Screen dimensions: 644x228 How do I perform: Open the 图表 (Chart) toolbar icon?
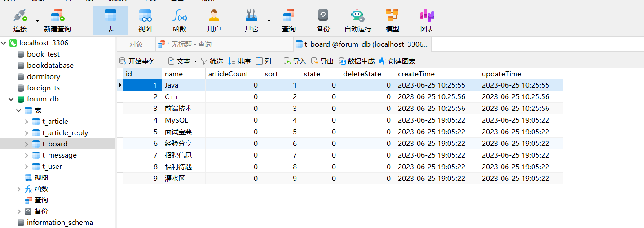[x=427, y=21]
